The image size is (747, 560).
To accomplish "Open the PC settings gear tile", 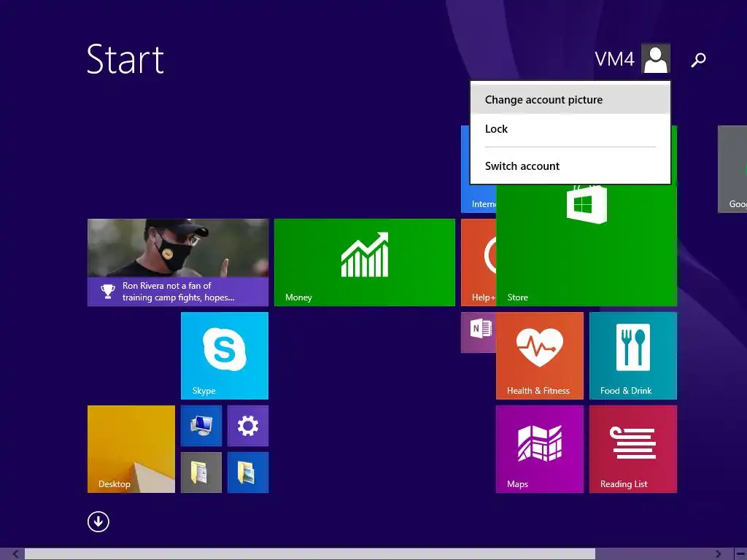I will [248, 426].
